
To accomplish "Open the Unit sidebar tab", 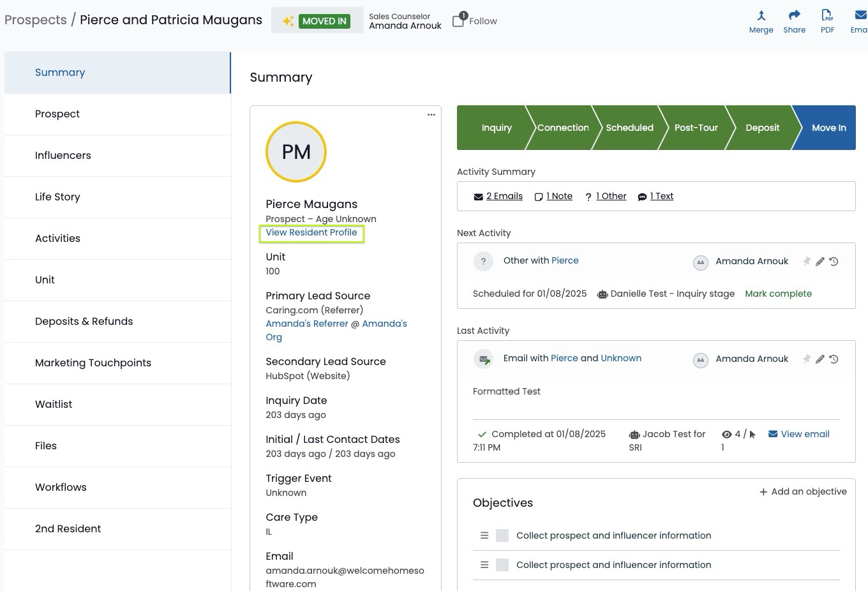I will pos(117,280).
